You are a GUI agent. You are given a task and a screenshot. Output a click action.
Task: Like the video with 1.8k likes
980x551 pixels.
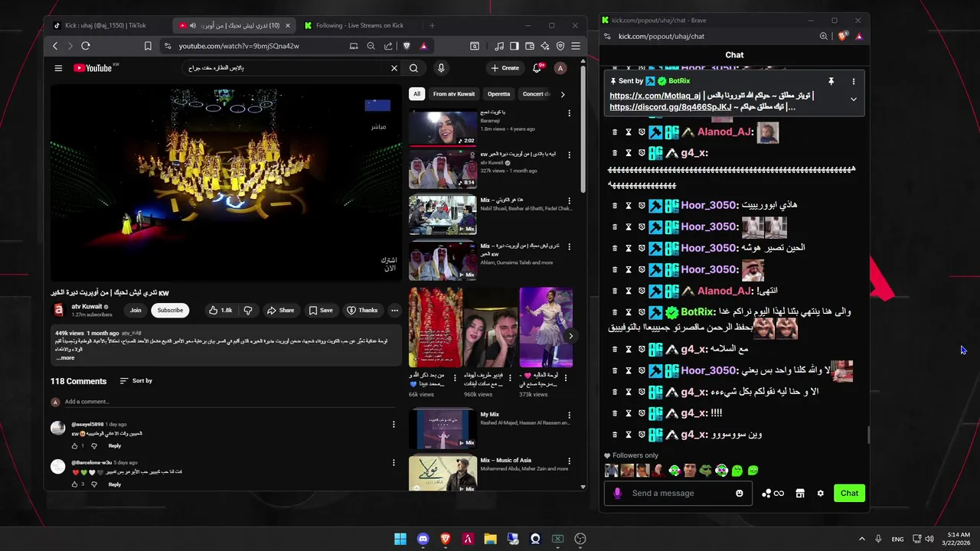point(220,310)
